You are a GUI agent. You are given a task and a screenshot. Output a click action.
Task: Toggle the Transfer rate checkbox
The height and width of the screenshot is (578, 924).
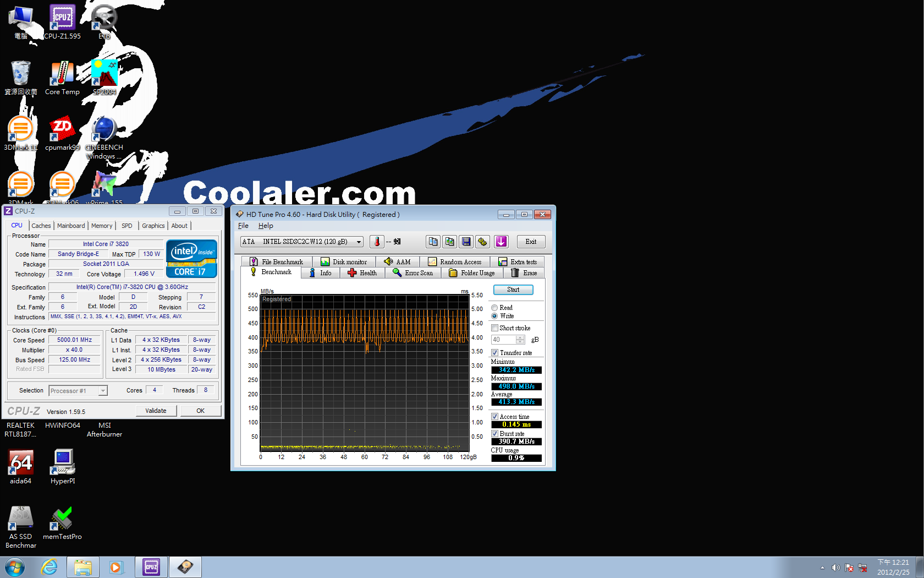pyautogui.click(x=494, y=353)
